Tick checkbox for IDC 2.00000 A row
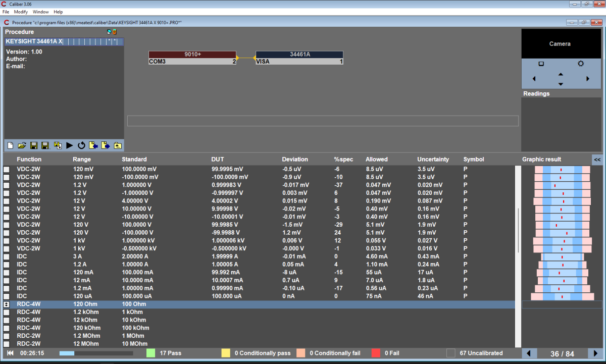The image size is (606, 364). click(x=7, y=256)
